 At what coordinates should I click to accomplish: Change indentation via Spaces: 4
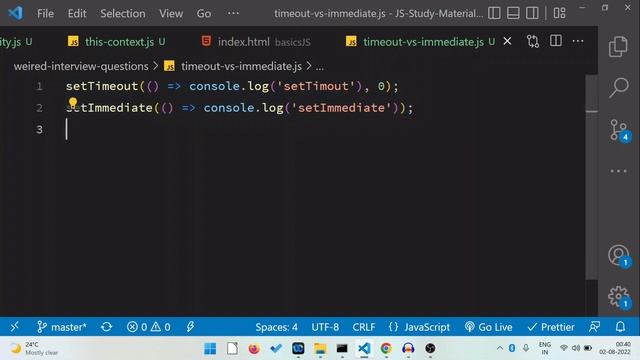pyautogui.click(x=276, y=327)
